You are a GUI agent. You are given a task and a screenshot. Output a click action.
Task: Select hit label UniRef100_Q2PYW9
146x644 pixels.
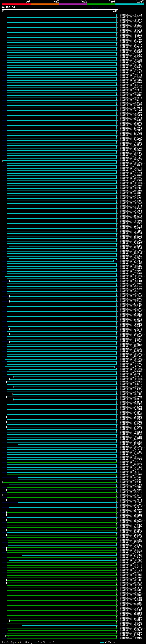click(x=131, y=80)
